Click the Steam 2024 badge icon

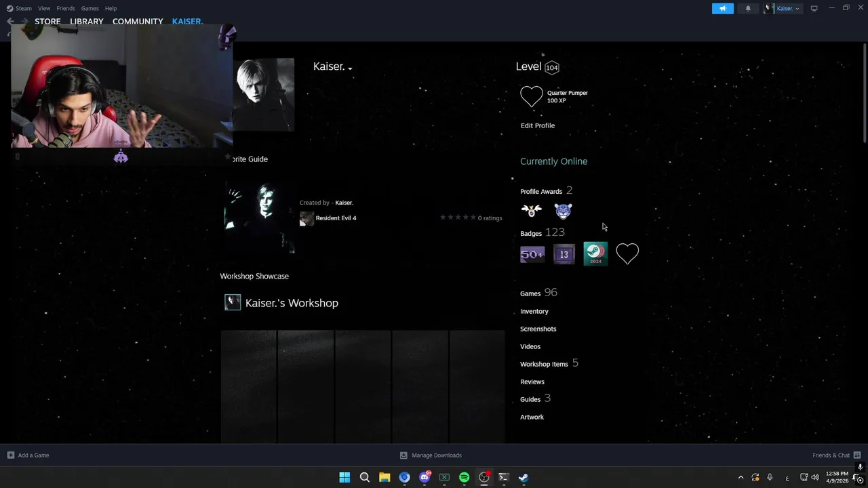595,254
